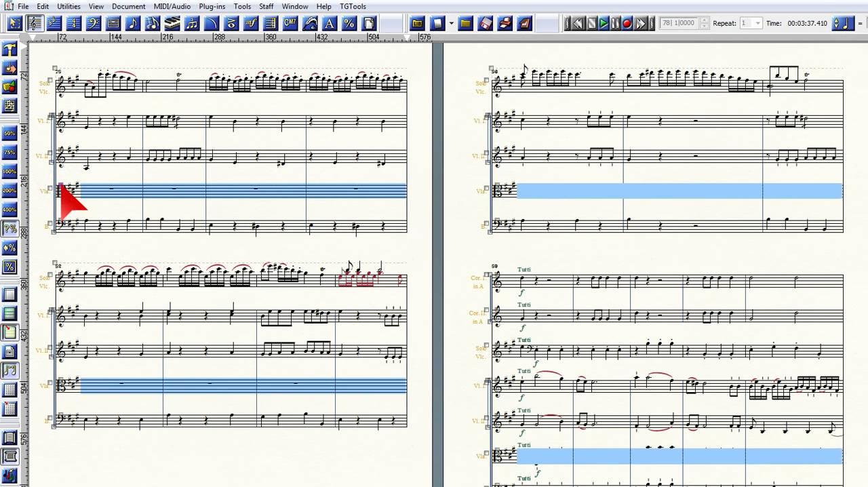Screen dimensions: 868x487
Task: Choose the Repeat tool
Action: point(270,24)
